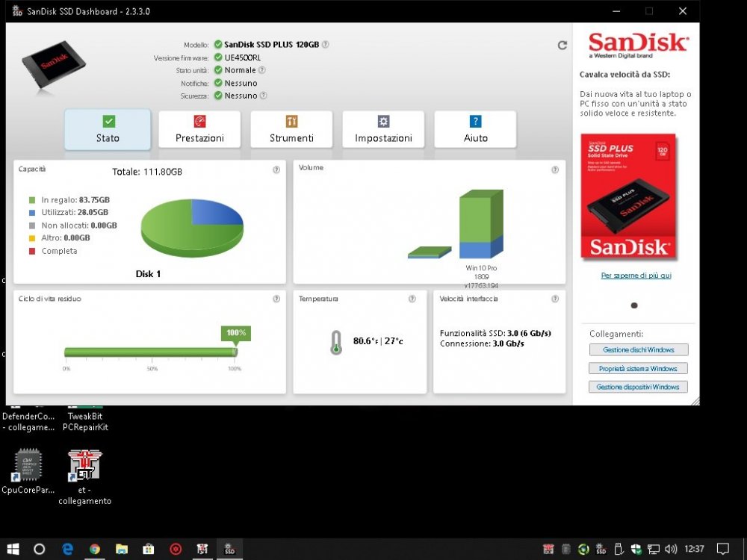
Task: Open the 'et - collegamento' desktop shortcut
Action: pyautogui.click(x=85, y=476)
